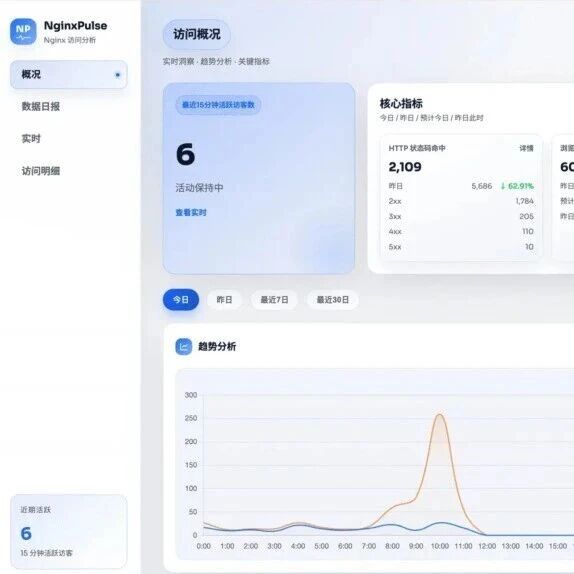Click the 趋势分析 section title
The image size is (574, 574).
[217, 346]
